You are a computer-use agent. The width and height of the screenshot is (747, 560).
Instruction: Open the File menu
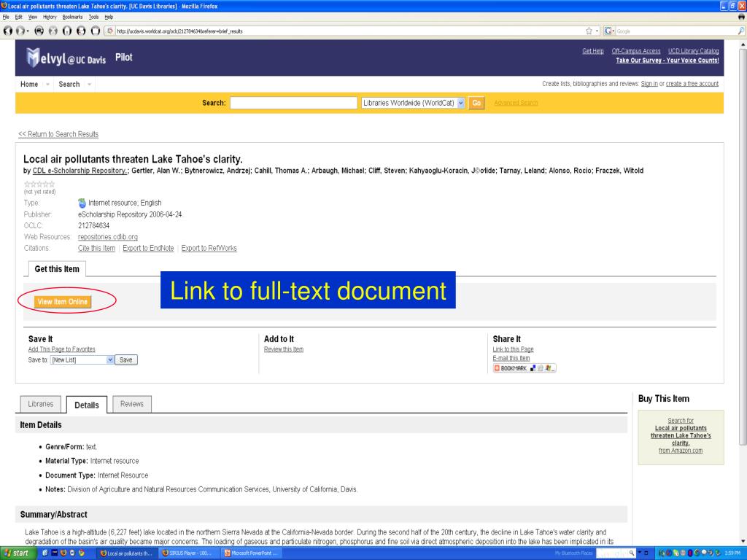pos(6,17)
